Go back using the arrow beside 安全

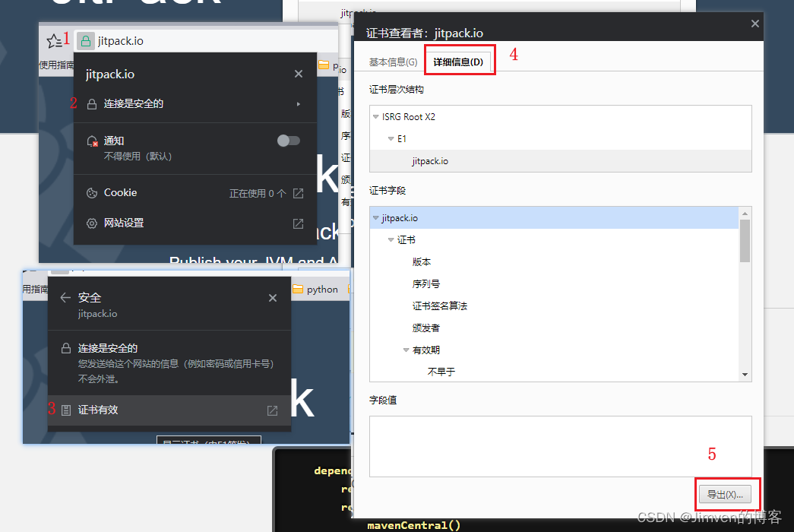65,297
